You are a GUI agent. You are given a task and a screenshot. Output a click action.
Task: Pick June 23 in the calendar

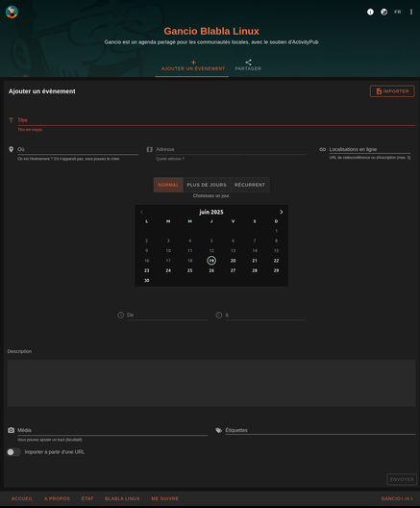click(x=147, y=270)
